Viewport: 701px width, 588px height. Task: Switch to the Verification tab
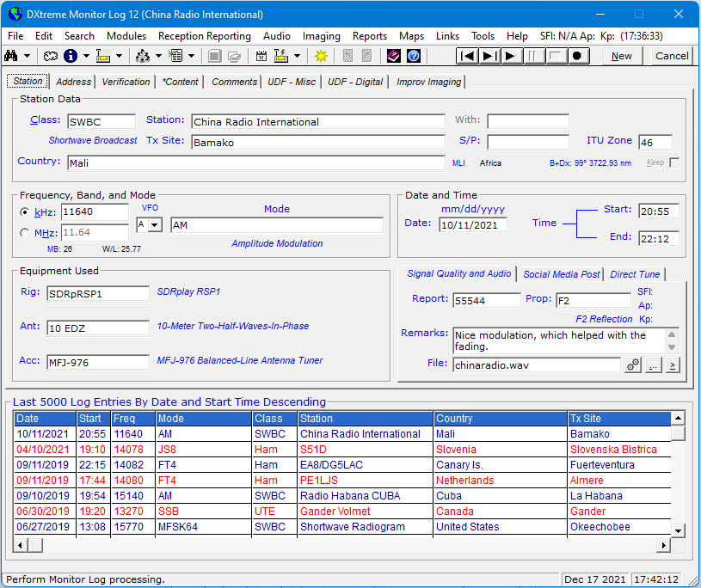tap(126, 82)
